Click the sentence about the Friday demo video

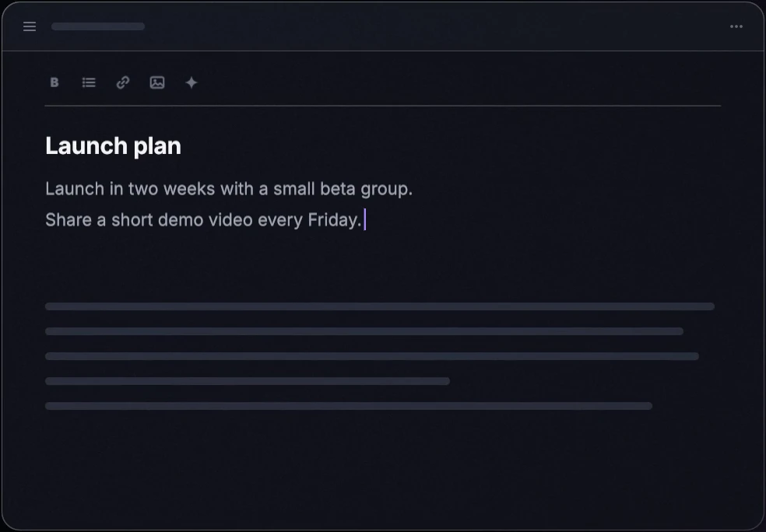203,220
